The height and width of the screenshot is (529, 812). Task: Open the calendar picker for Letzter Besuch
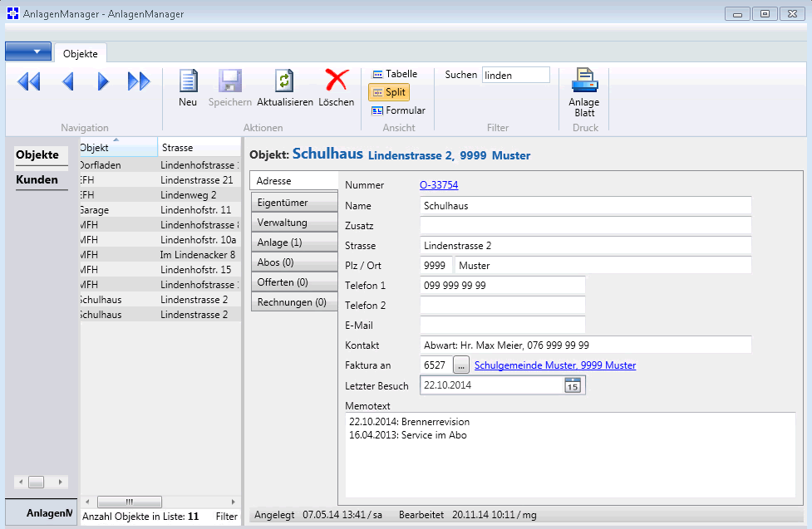[573, 385]
